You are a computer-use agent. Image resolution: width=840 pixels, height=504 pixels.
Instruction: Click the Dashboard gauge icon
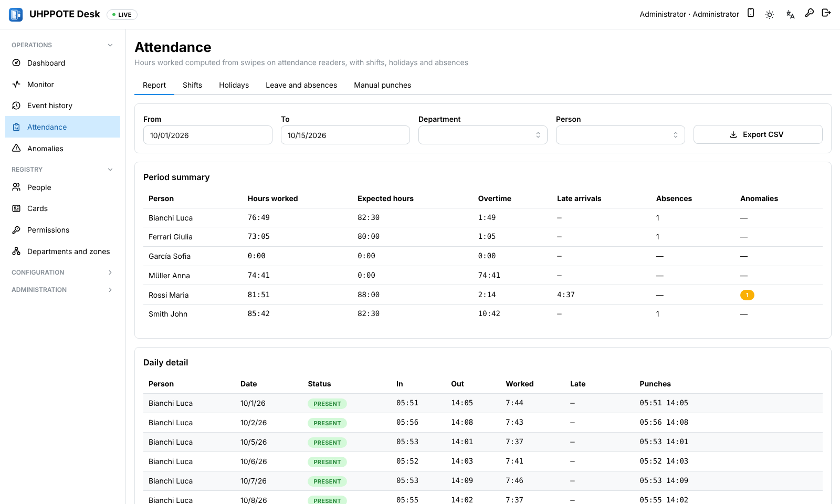(x=16, y=63)
